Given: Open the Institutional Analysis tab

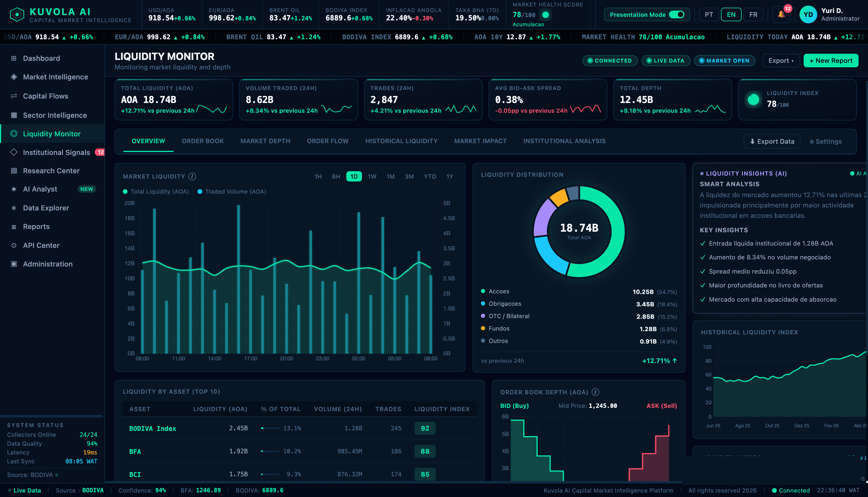Looking at the screenshot, I should click(x=564, y=141).
